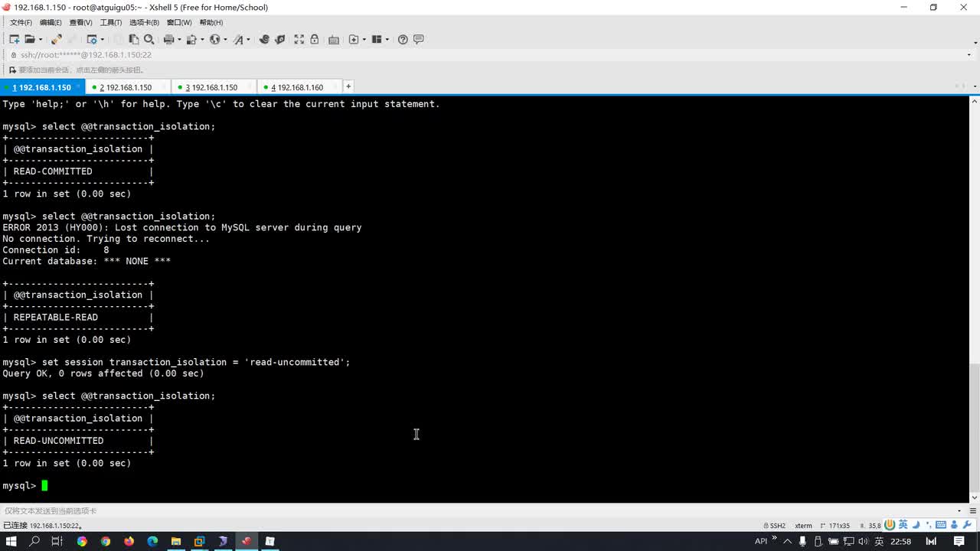The height and width of the screenshot is (551, 980).
Task: Click the green Xmanager leaf icon
Action: point(280,39)
